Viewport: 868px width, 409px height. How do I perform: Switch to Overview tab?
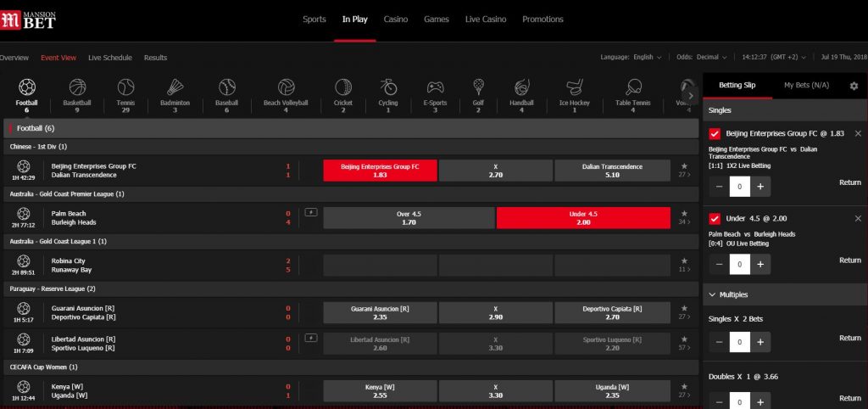point(14,58)
